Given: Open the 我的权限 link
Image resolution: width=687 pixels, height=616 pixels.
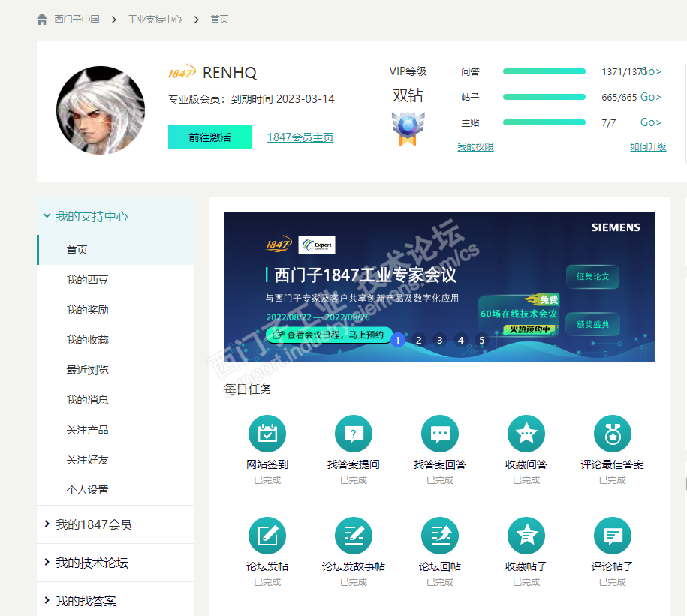Looking at the screenshot, I should pyautogui.click(x=475, y=147).
